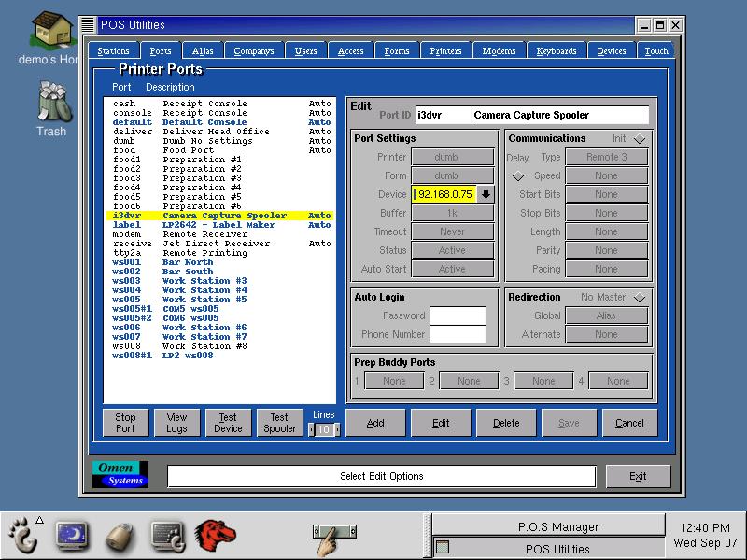Decrease Lines with the left arrow
The image size is (747, 560).
pyautogui.click(x=312, y=429)
